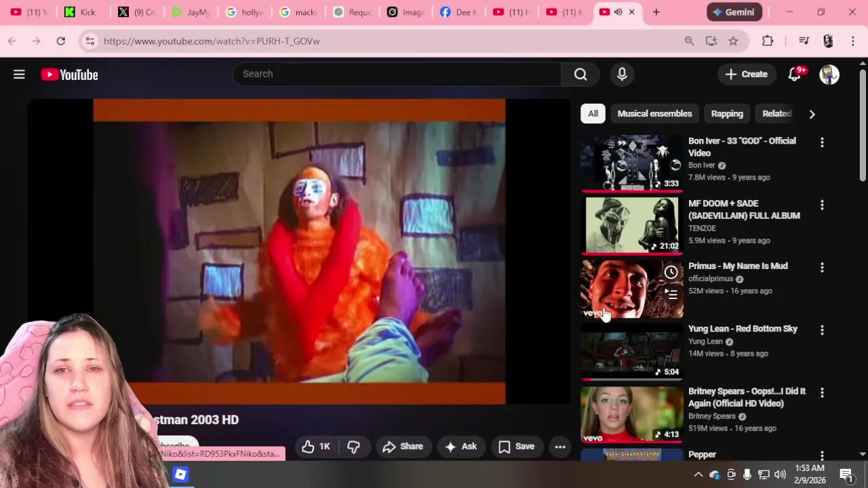Open options for Yung Lean video
The width and height of the screenshot is (868, 488).
(822, 330)
